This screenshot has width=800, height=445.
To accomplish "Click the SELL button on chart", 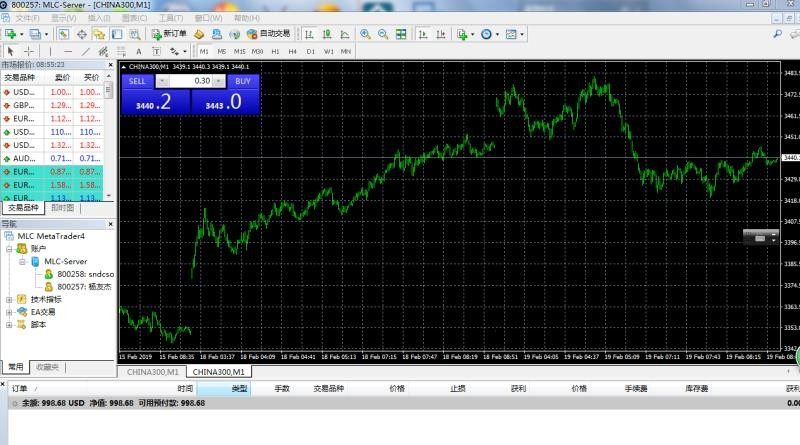I will click(137, 81).
